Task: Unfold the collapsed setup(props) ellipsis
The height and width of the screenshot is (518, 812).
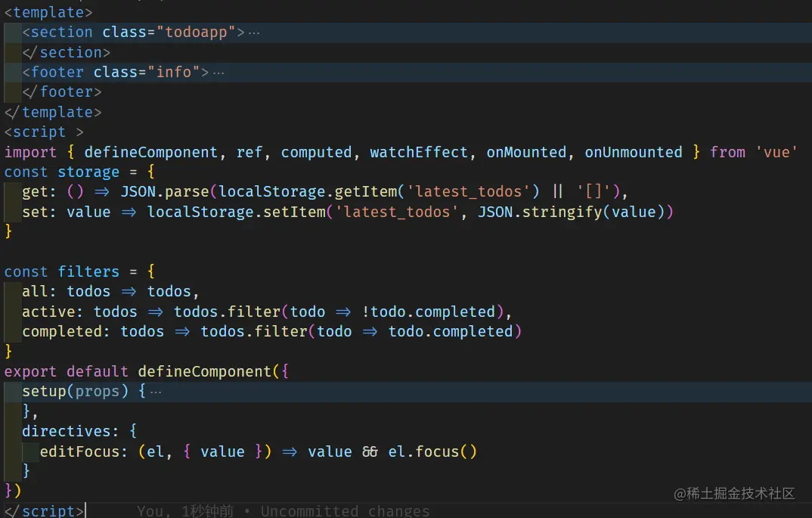Action: 156,392
